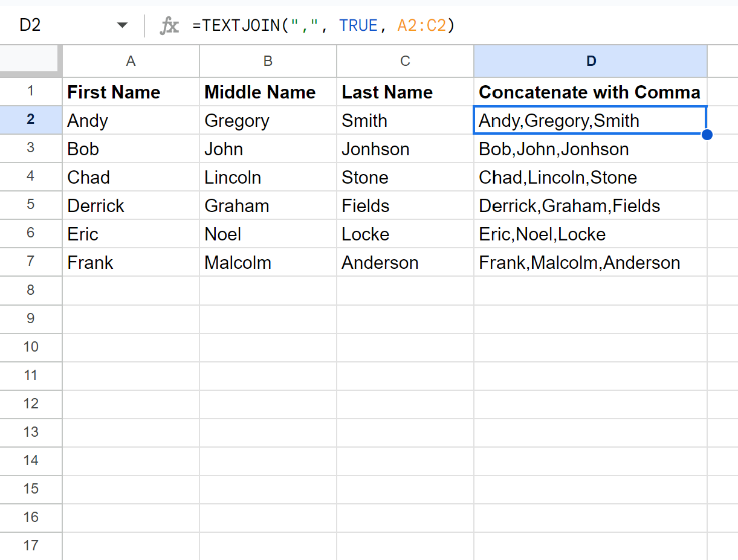Select column B header
This screenshot has width=738, height=560.
268,61
